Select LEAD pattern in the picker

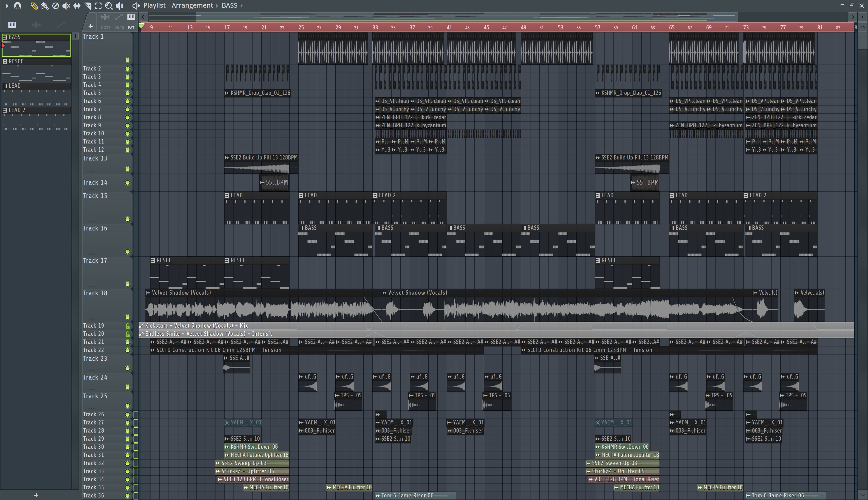click(36, 94)
